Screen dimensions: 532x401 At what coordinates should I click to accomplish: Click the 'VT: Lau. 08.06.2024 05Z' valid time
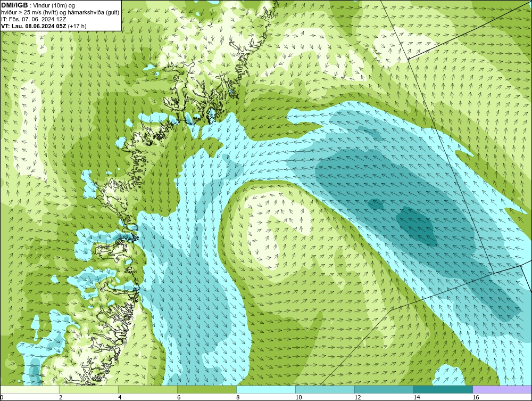[34, 26]
